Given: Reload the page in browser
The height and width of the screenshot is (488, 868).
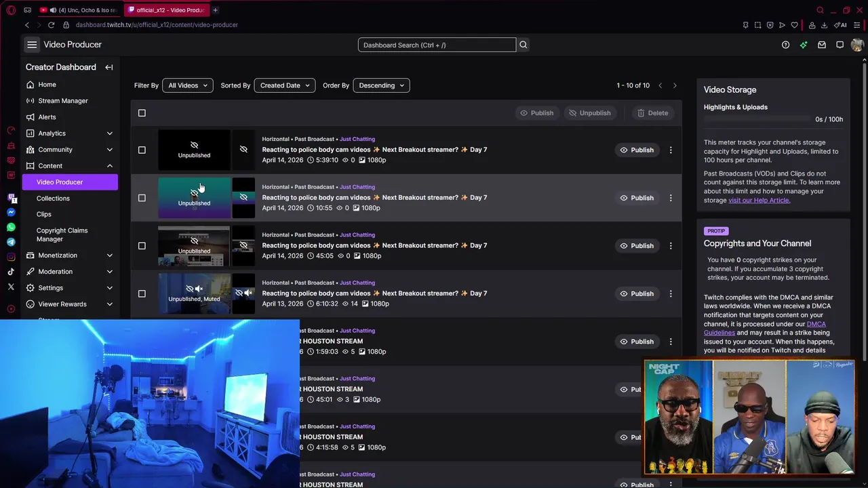Looking at the screenshot, I should coord(51,25).
